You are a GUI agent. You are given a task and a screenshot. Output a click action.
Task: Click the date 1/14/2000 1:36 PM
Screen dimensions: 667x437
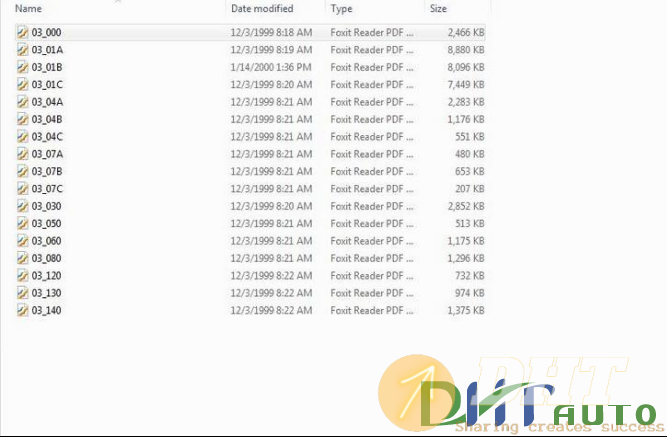click(271, 67)
